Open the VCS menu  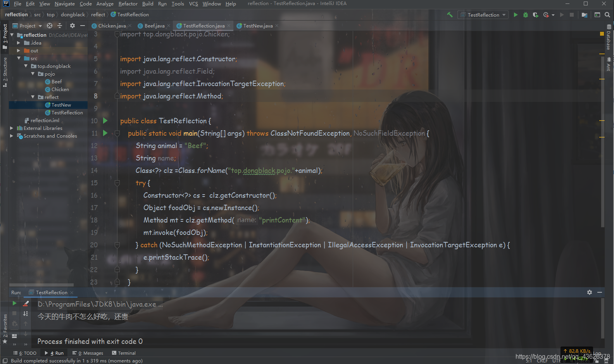193,3
